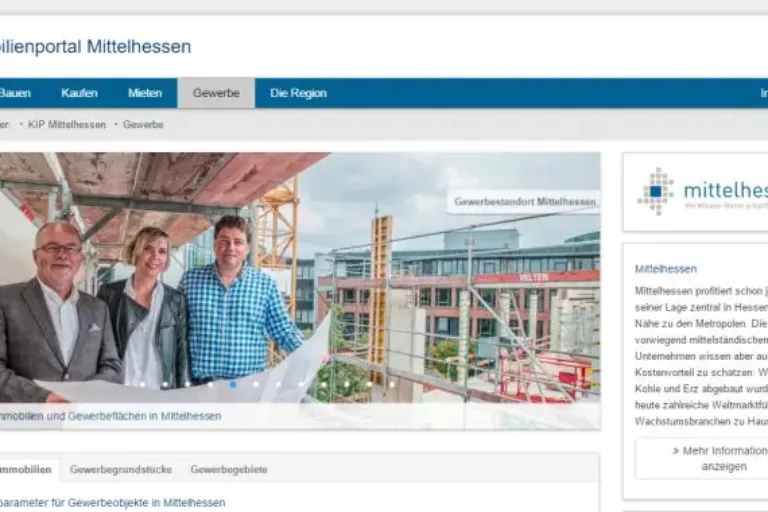Select the last (rightmost) carousel dot
This screenshot has width=768, height=512.
(x=392, y=385)
